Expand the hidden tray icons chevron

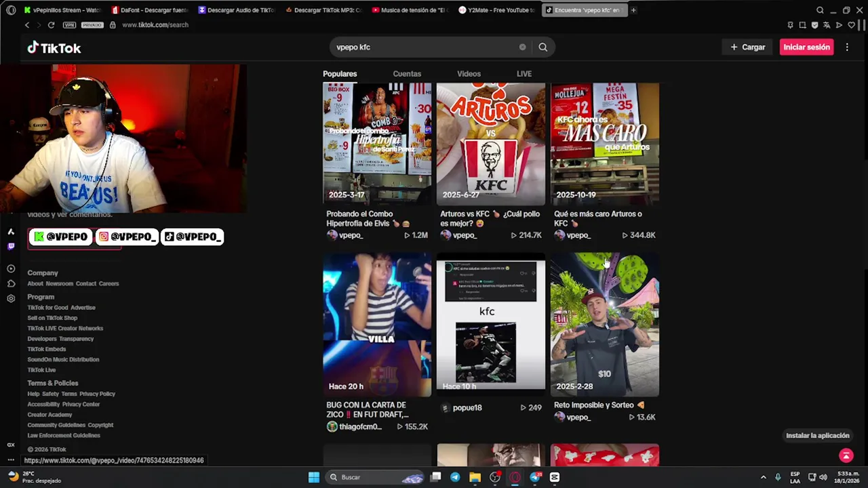click(763, 477)
